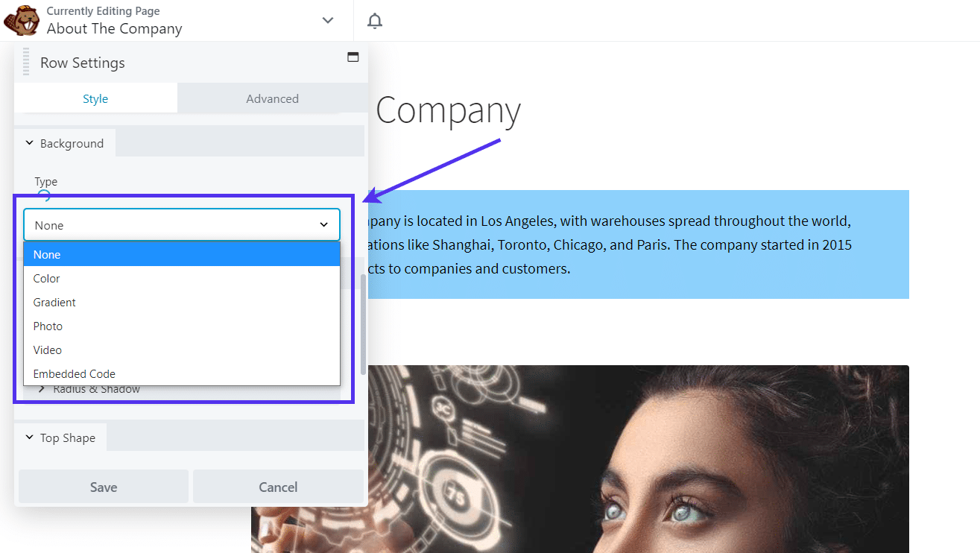980x553 pixels.
Task: Collapse the Background section
Action: pyautogui.click(x=72, y=142)
